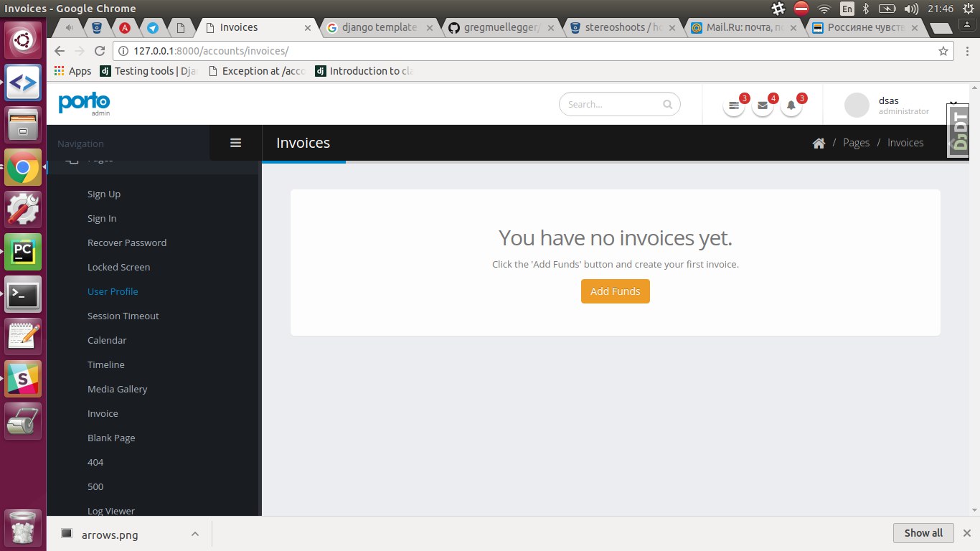The height and width of the screenshot is (551, 980).
Task: Click the Add Funds button
Action: 616,291
